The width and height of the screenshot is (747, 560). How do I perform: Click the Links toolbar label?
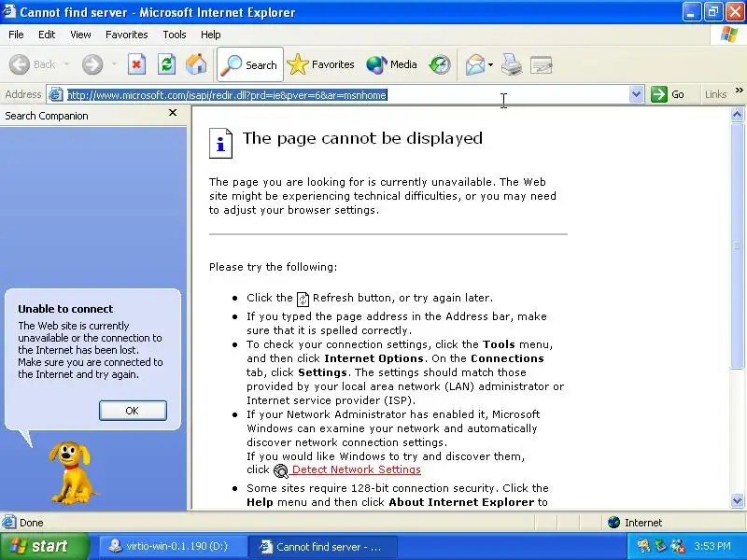(715, 94)
